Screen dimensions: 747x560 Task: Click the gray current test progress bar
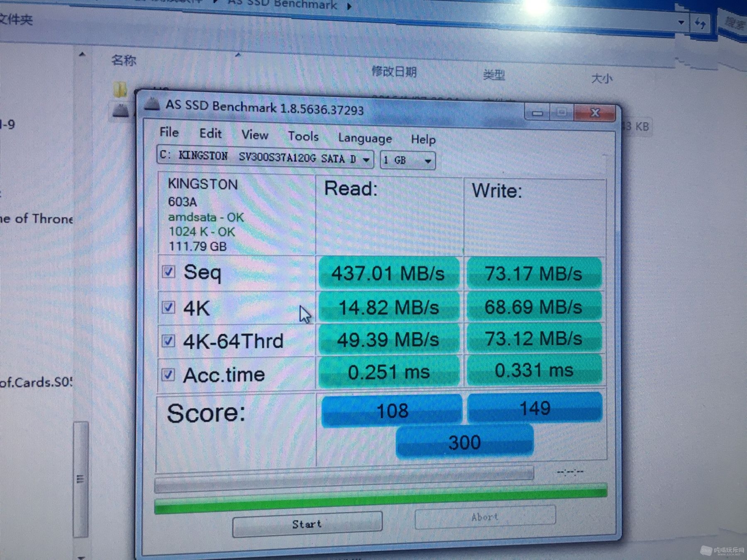click(344, 479)
